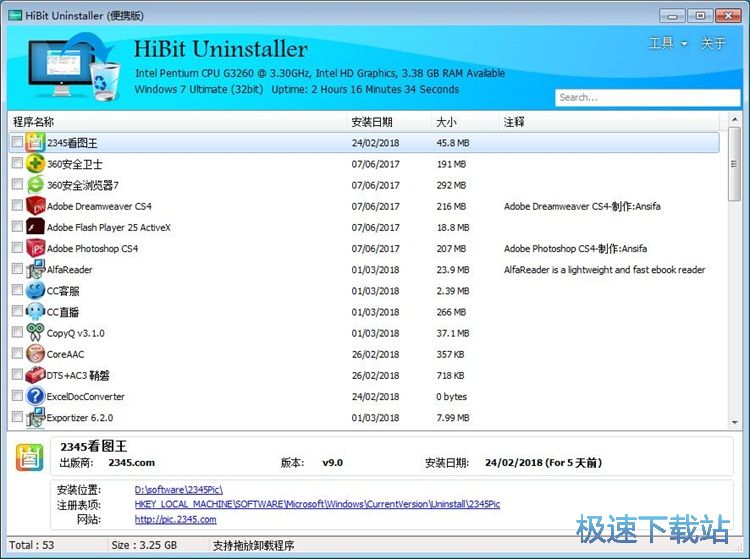Click the Adobe Photoshop CS4 icon

(35, 248)
